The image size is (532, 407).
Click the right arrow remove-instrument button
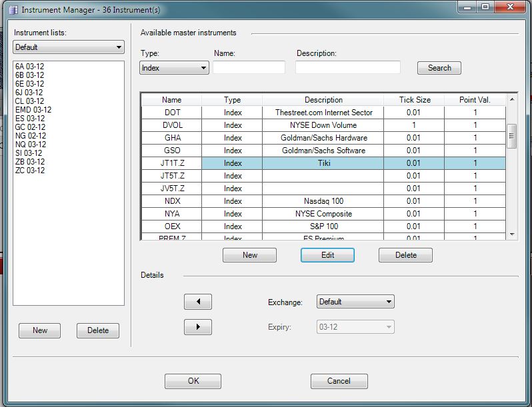[198, 327]
